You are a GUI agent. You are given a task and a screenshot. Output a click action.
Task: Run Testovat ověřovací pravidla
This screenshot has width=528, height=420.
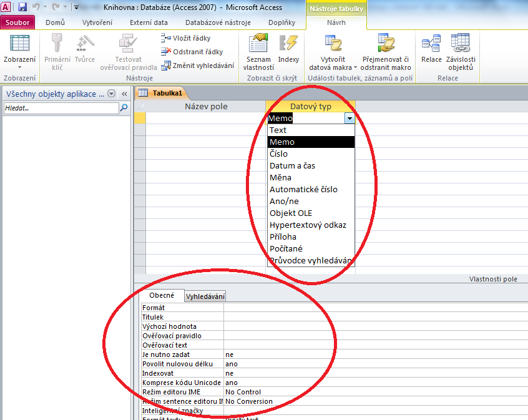tap(129, 52)
